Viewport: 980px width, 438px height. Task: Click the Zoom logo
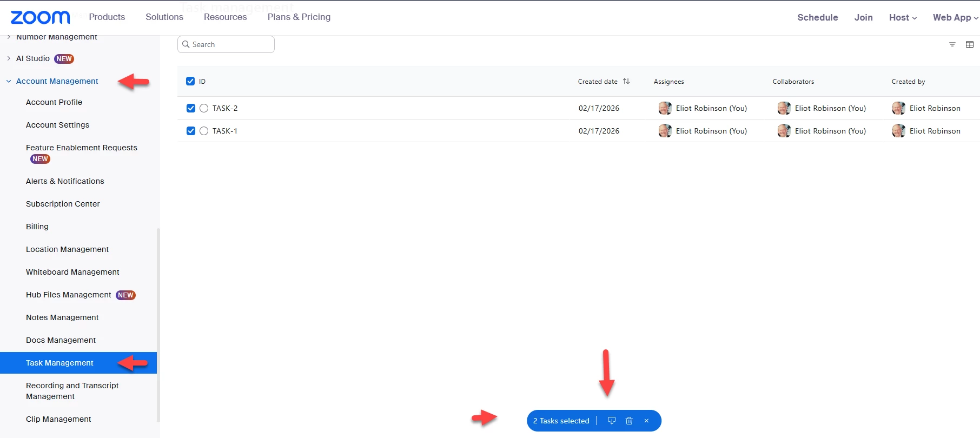[x=41, y=17]
